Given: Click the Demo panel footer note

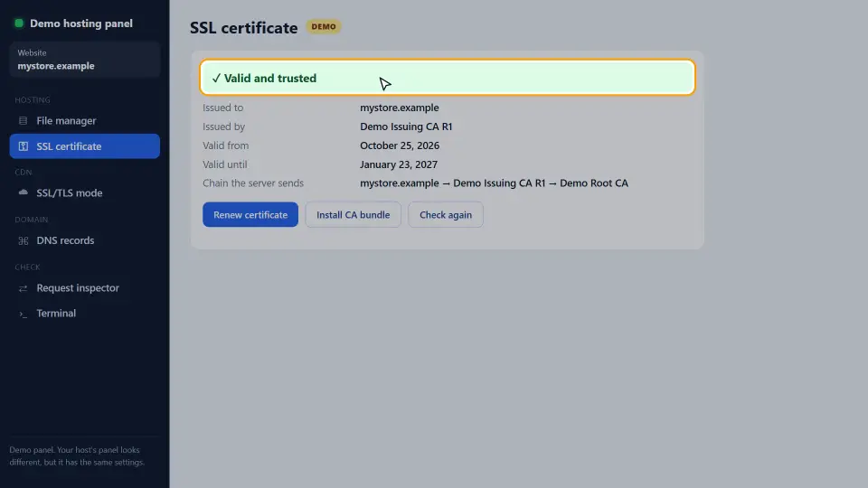Looking at the screenshot, I should 77,455.
